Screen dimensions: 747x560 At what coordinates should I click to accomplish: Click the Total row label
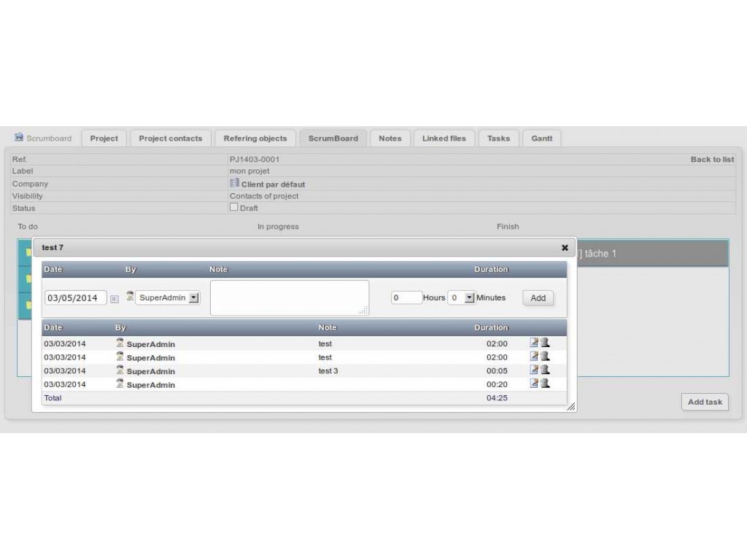tap(53, 398)
